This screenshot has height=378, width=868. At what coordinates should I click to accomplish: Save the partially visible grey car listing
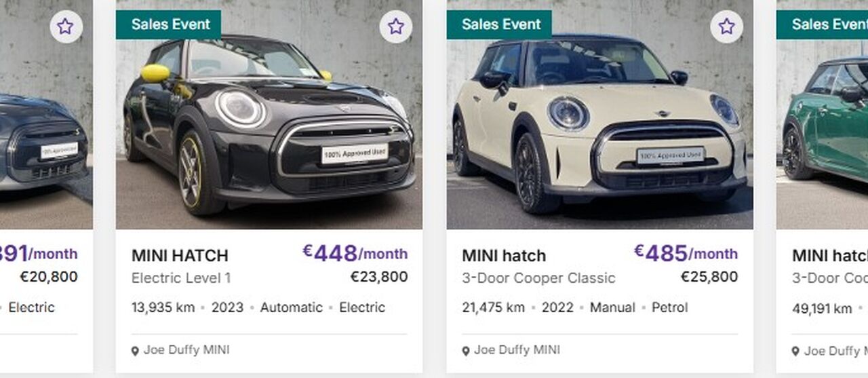65,26
